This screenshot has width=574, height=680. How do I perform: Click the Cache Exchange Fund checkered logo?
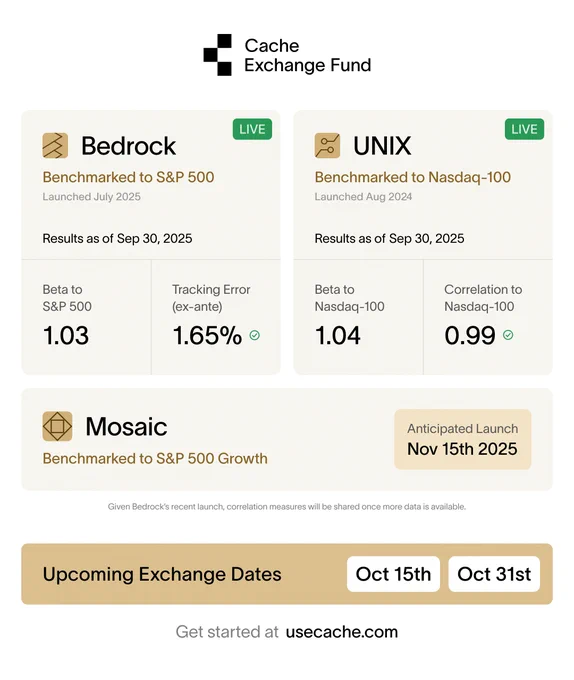(x=218, y=55)
